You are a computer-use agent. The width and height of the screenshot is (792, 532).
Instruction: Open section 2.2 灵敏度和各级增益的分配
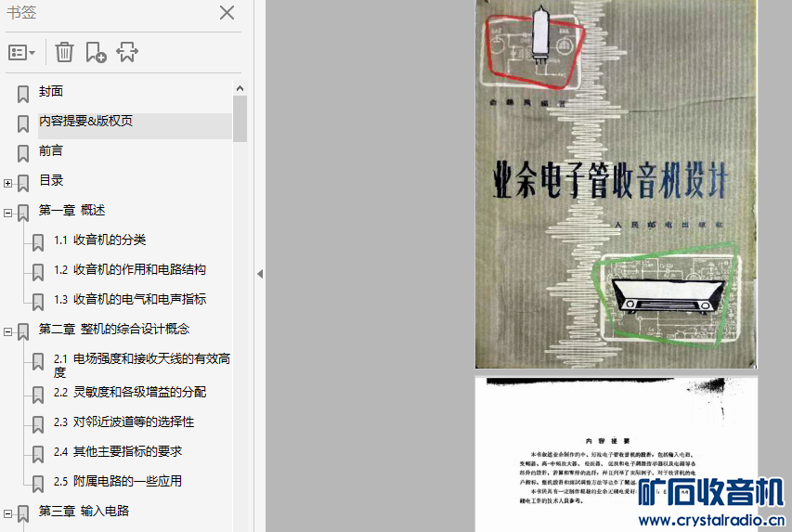click(130, 392)
